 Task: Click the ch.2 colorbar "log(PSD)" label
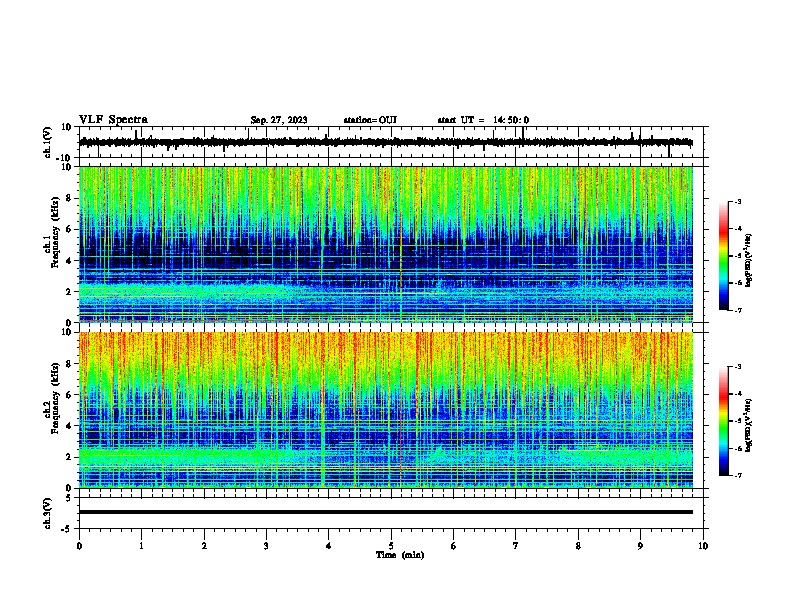coord(748,425)
